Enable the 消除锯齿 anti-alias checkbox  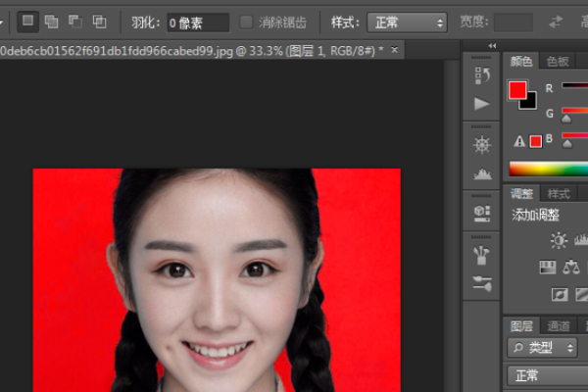[x=247, y=22]
